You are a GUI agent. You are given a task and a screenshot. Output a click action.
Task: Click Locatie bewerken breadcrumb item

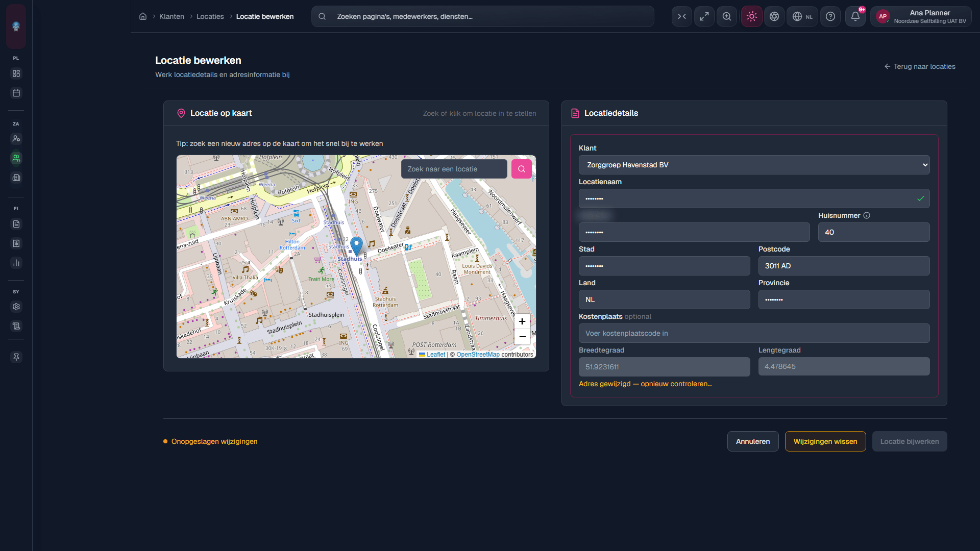(265, 16)
